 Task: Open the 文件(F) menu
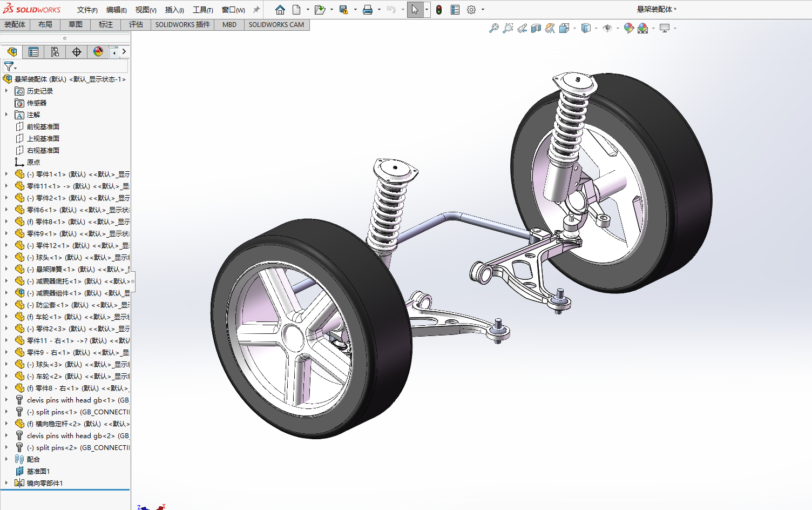pyautogui.click(x=87, y=10)
